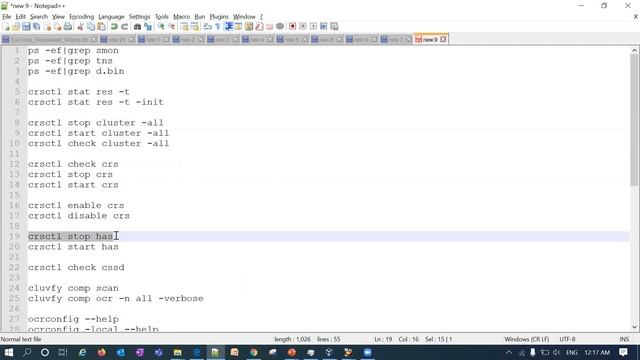Toggle the Document Map panel icon
The height and width of the screenshot is (360, 640).
249,27
